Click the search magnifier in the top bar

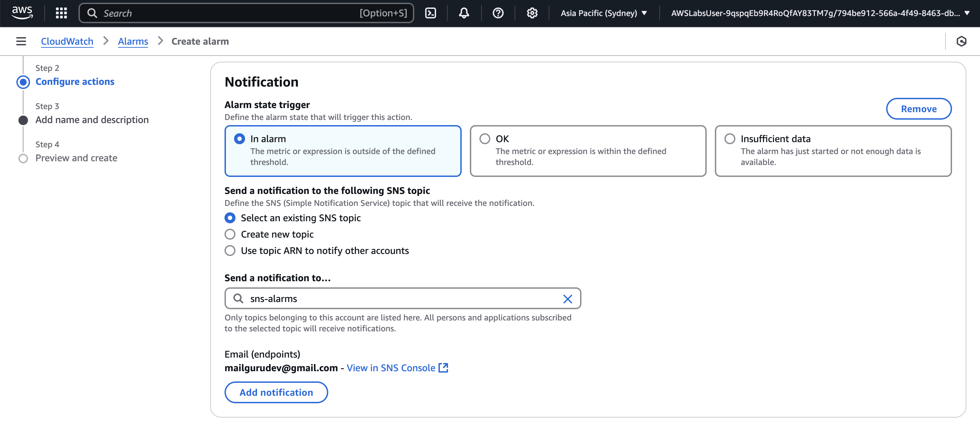92,13
